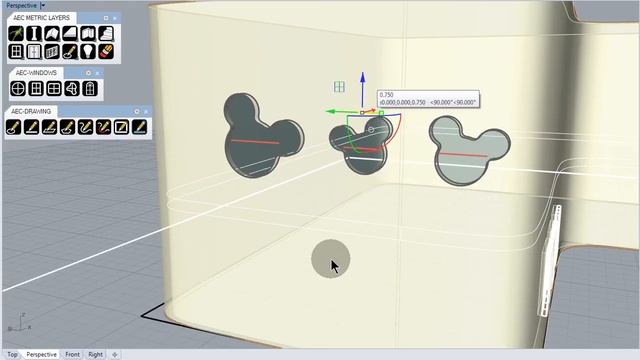Click the AEC-WINDOWS toolbar title
The image size is (640, 360).
pyautogui.click(x=36, y=73)
